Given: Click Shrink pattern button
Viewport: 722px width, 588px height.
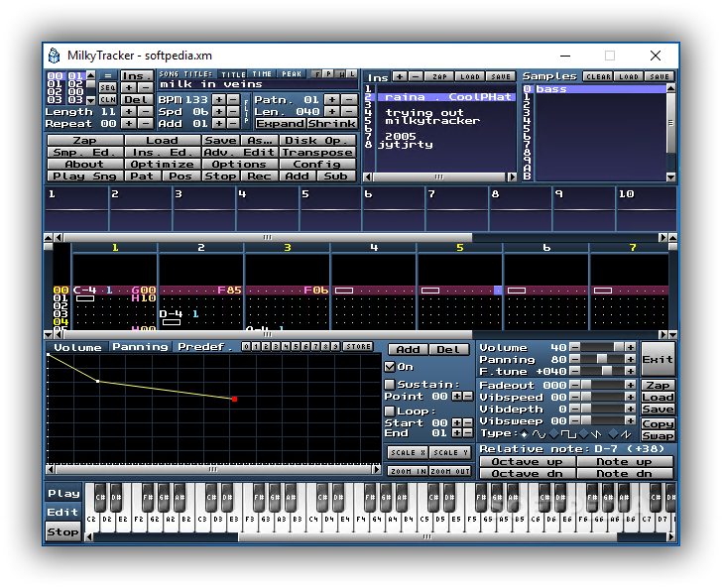Looking at the screenshot, I should pyautogui.click(x=331, y=123).
